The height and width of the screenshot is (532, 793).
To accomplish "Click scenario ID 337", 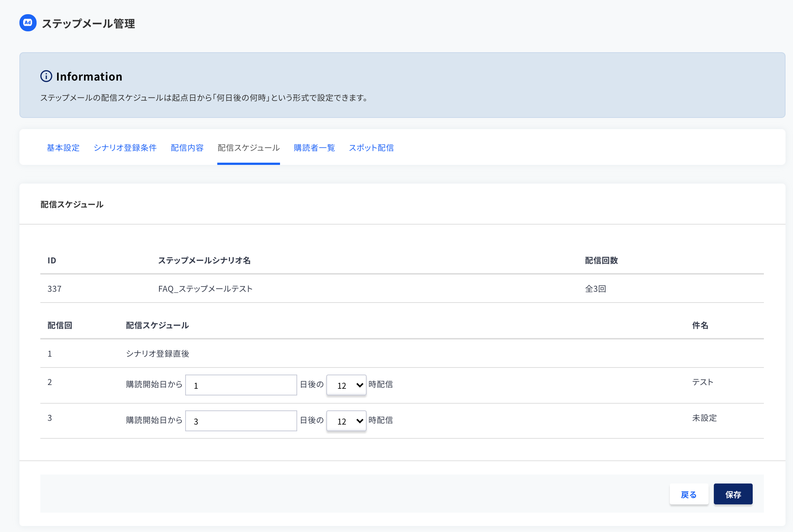I will tap(55, 289).
